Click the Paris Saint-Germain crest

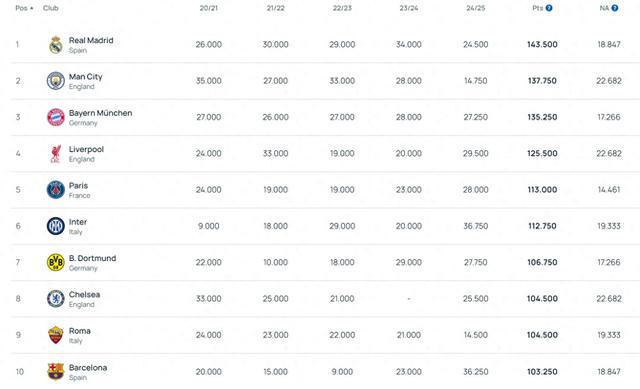pos(56,190)
